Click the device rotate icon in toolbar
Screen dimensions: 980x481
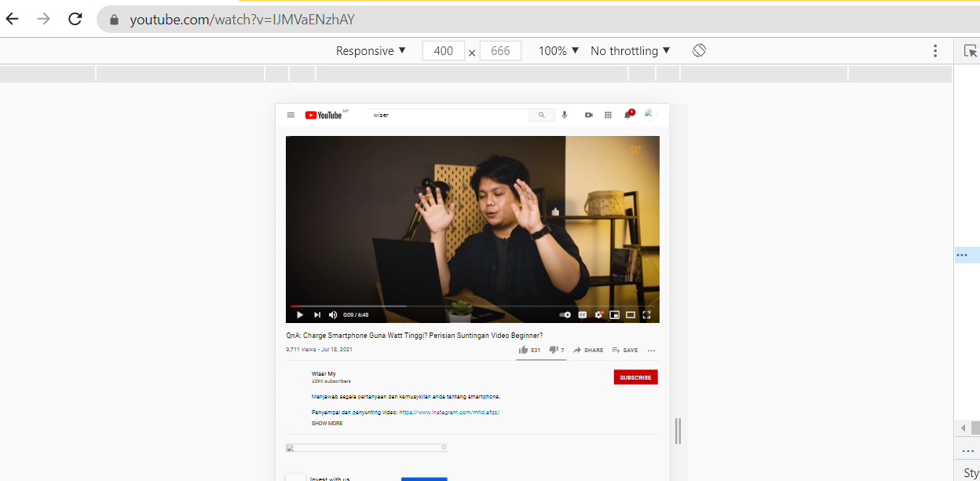point(699,50)
